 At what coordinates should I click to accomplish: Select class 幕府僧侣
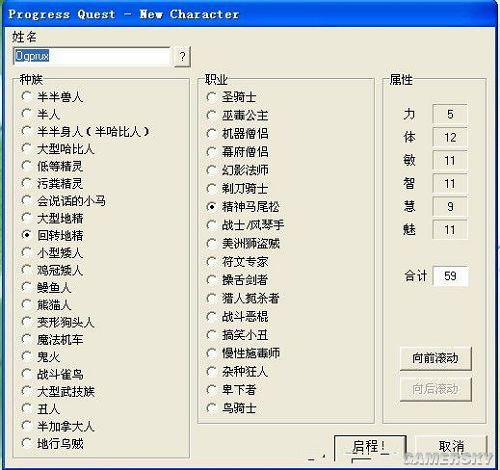click(x=237, y=152)
